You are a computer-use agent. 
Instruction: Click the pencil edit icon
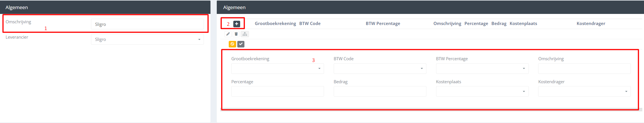[228, 34]
